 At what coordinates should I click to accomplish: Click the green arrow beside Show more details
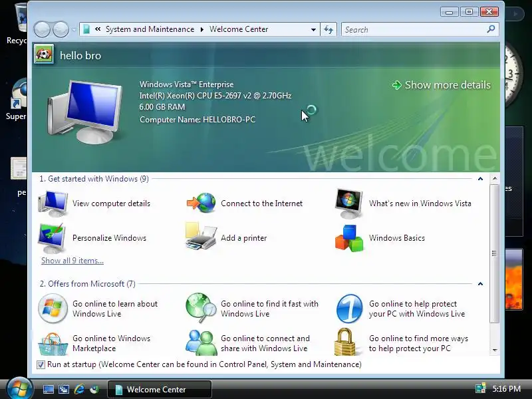pos(396,85)
